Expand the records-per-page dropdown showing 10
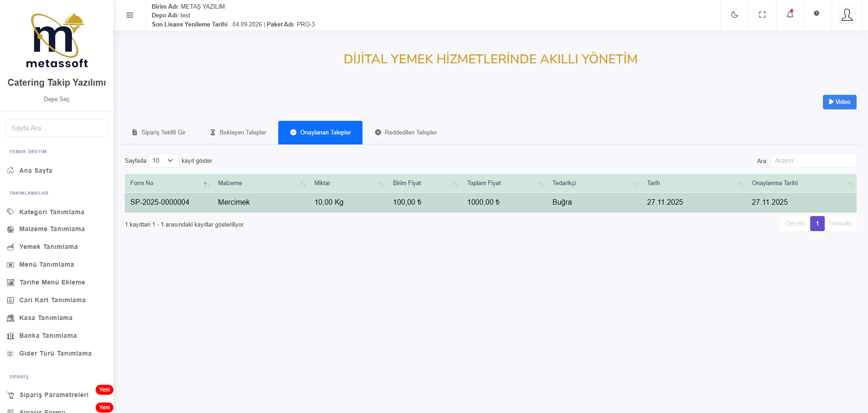This screenshot has height=413, width=868. (163, 160)
